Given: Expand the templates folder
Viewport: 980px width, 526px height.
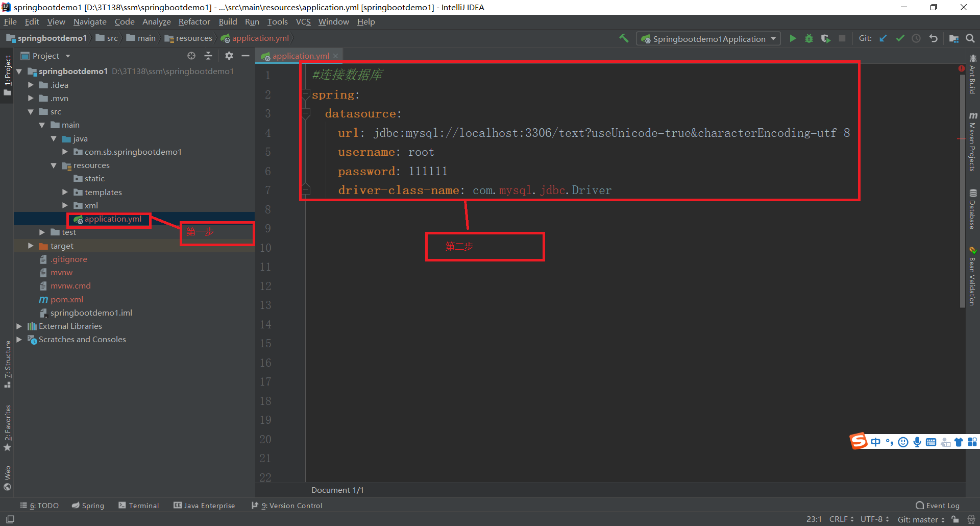Looking at the screenshot, I should [x=65, y=192].
